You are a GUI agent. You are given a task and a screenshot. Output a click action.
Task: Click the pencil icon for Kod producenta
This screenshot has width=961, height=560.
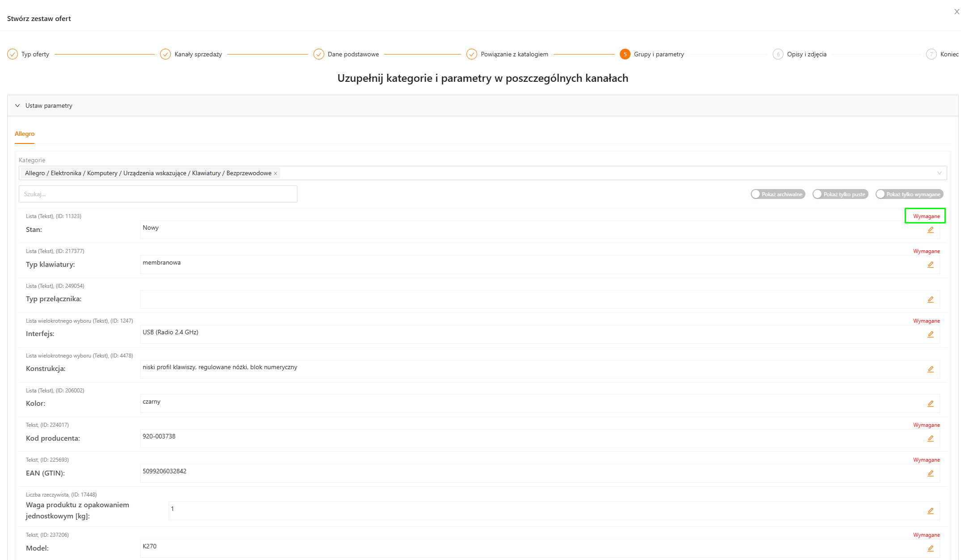pos(930,438)
